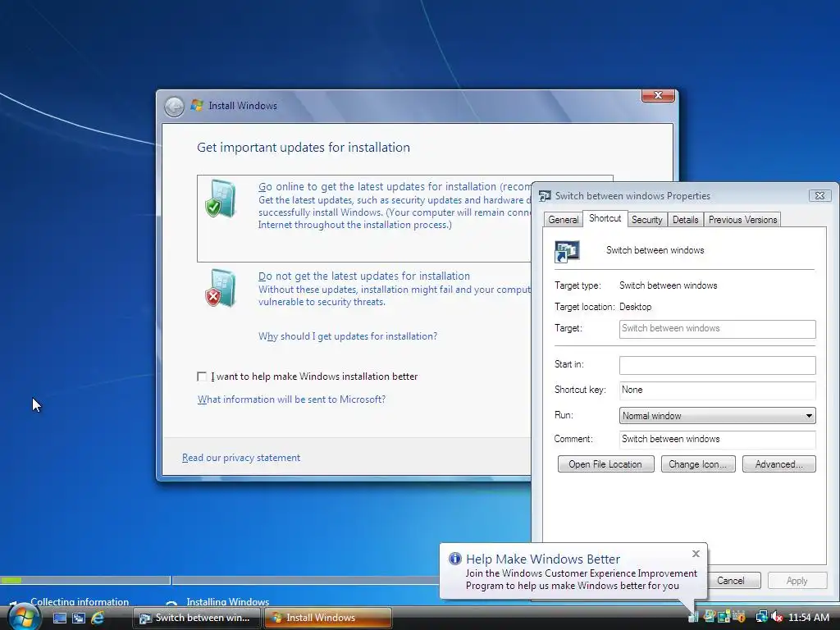Click Show Desktop quick launch icon
This screenshot has height=630, width=840.
59,618
